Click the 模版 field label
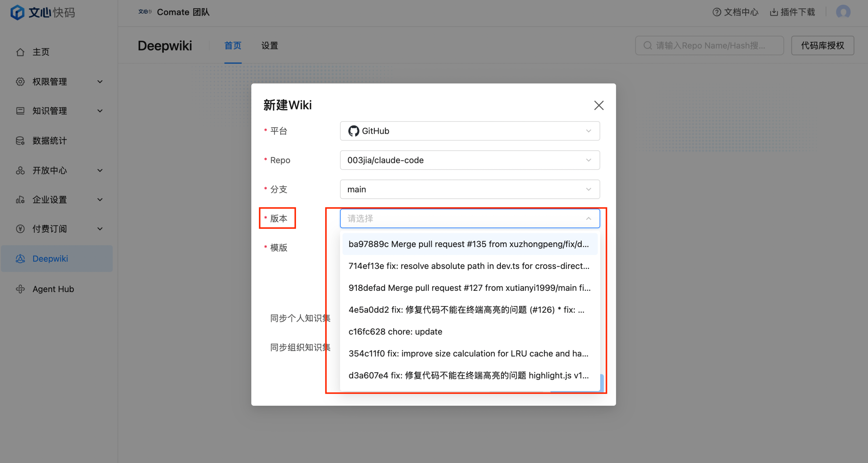868x463 pixels. pyautogui.click(x=279, y=247)
